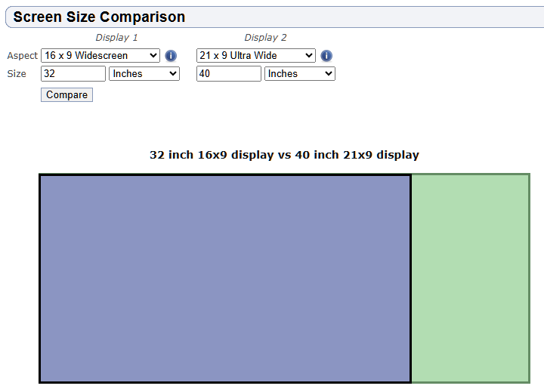Open the 21 x 9 Ultra Wide dropdown

255,55
